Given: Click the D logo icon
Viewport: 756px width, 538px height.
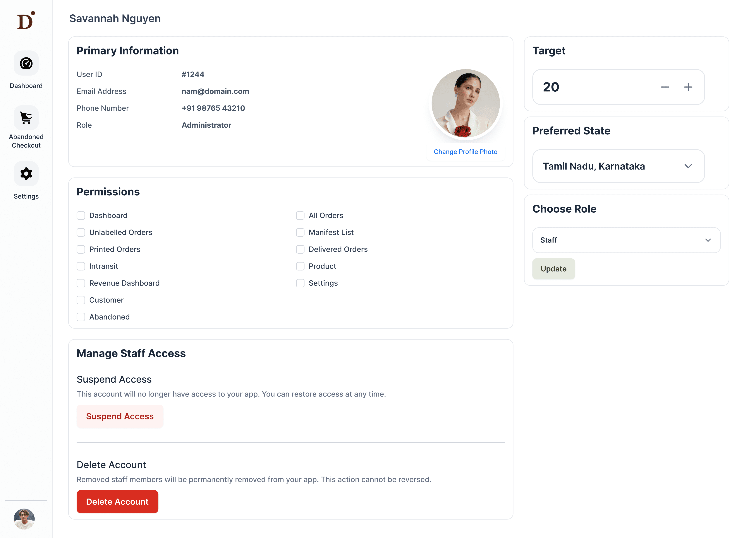Looking at the screenshot, I should (x=26, y=21).
